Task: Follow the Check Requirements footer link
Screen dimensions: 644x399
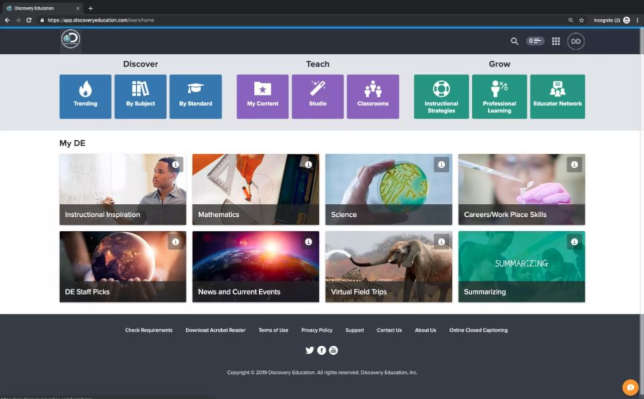Action: [x=149, y=330]
